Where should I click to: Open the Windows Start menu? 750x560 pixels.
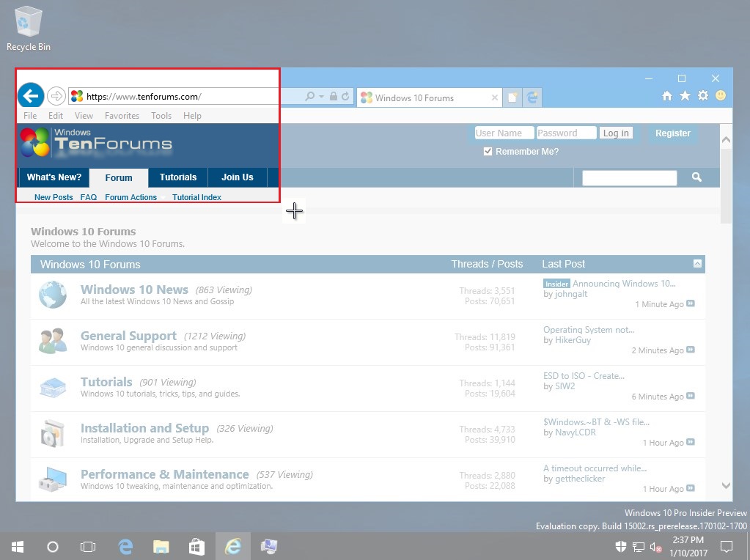(18, 547)
